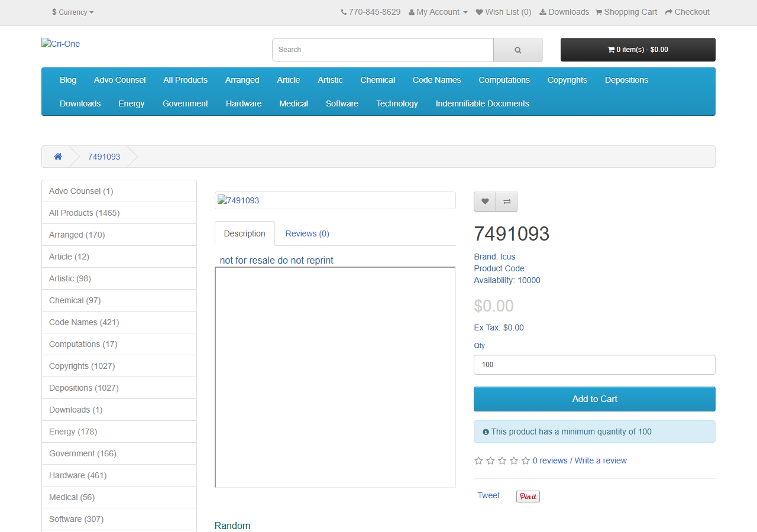
Task: Click the 7491093 breadcrumb link
Action: (104, 157)
